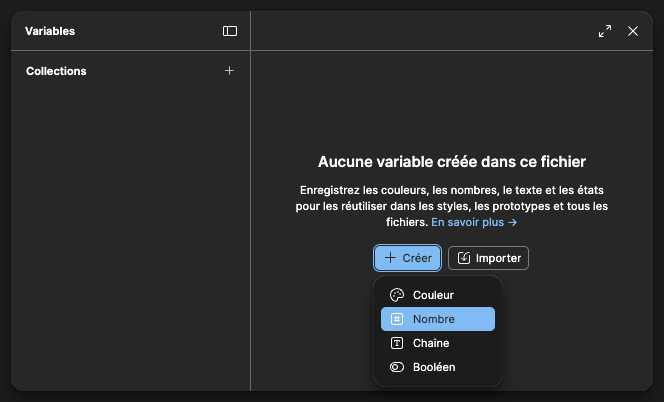Expand the Variables window to full size
664x402 pixels.
605,31
